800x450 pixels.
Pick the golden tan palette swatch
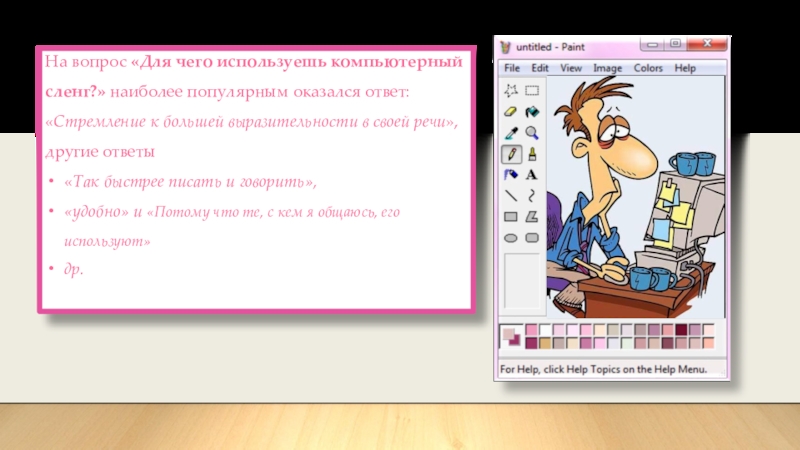(x=545, y=343)
